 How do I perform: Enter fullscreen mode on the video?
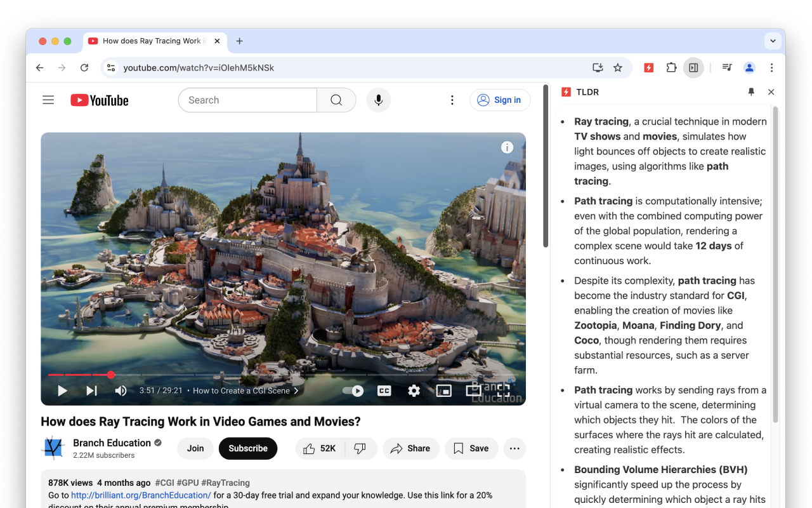point(504,391)
